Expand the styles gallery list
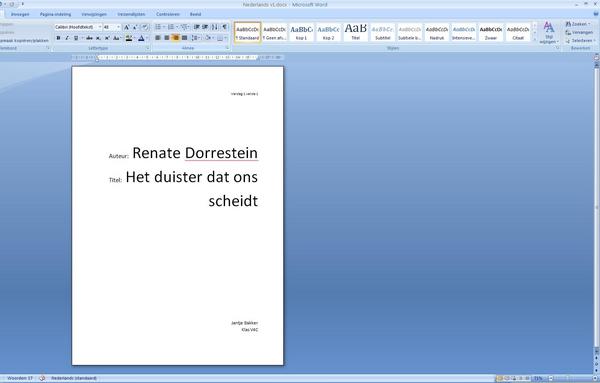The width and height of the screenshot is (600, 383). click(x=535, y=39)
